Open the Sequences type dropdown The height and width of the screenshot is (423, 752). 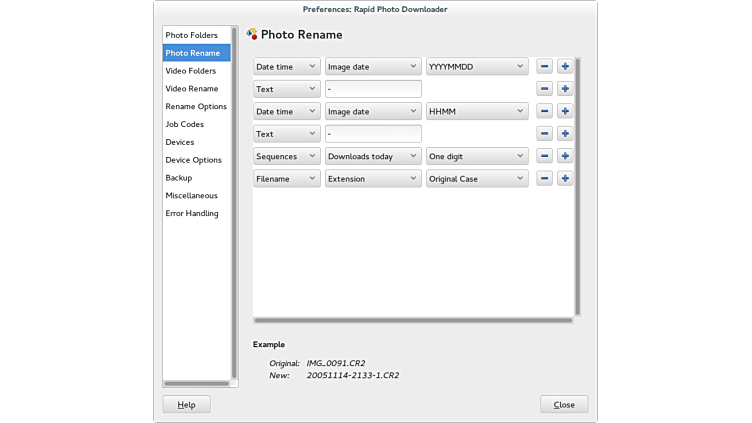[x=286, y=156]
